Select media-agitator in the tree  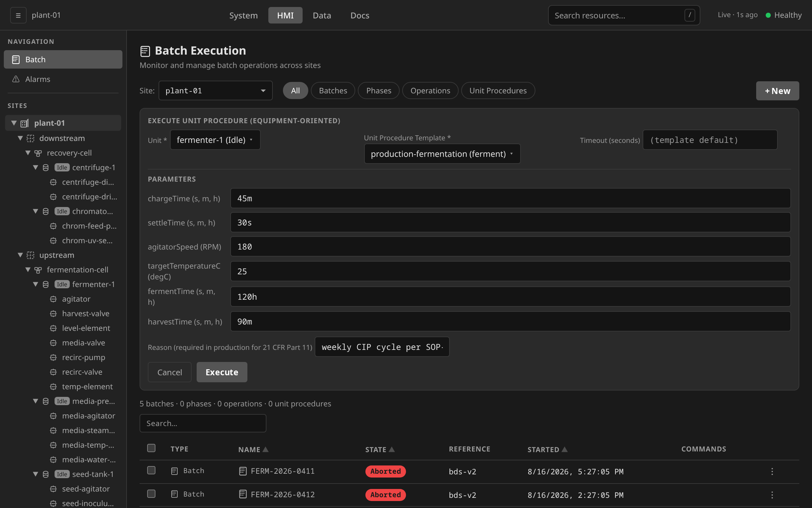(88, 416)
